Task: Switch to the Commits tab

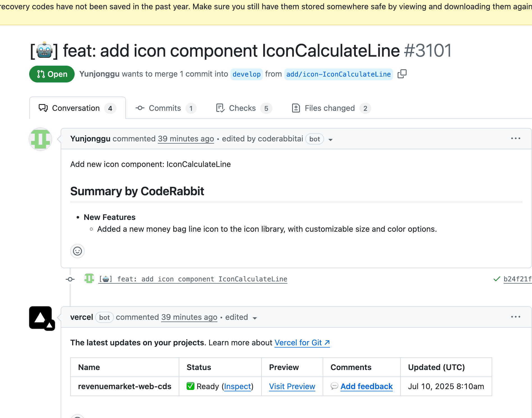Action: pyautogui.click(x=166, y=108)
